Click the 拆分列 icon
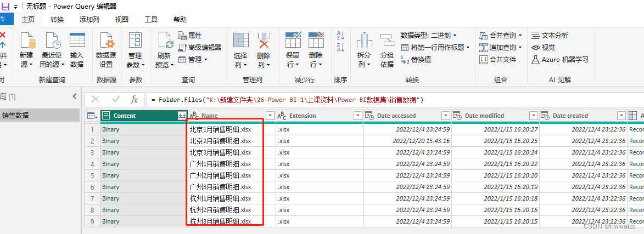The image size is (644, 234). (x=364, y=41)
